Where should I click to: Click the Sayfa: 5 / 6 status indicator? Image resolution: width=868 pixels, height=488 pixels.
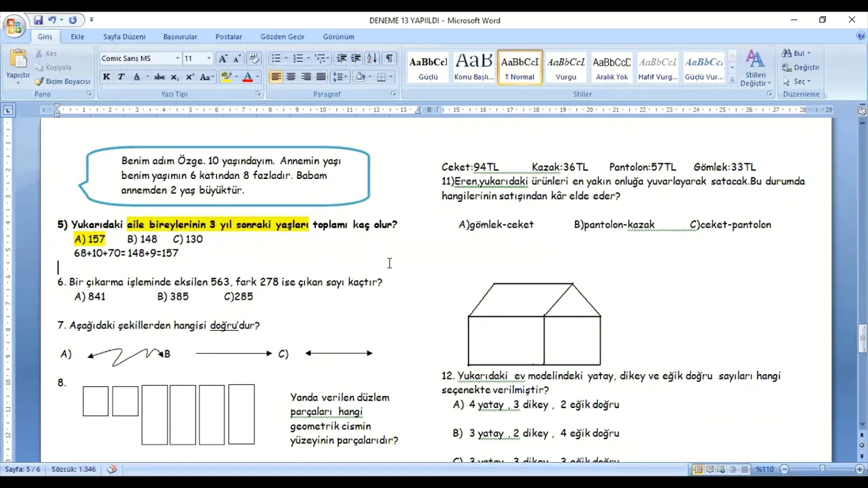click(23, 469)
